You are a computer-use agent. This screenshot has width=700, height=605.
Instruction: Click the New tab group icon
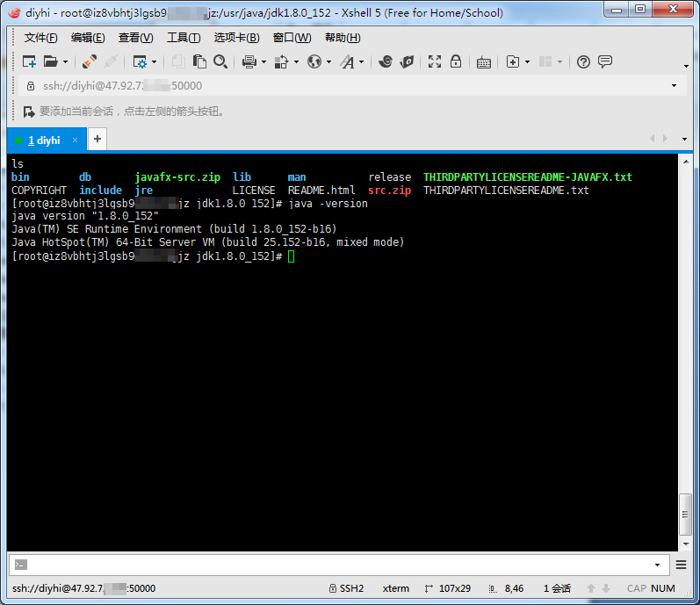point(513,61)
